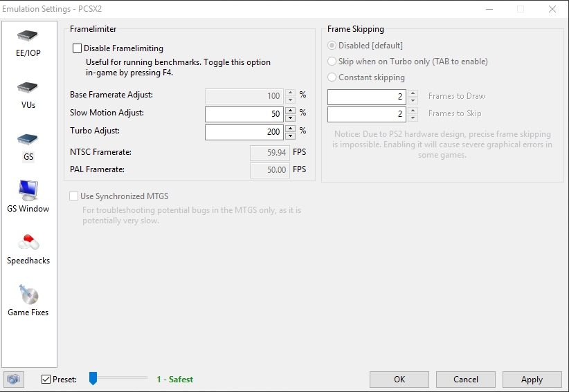
Task: Decrease Turbo Adjust with down arrow
Action: pos(290,136)
